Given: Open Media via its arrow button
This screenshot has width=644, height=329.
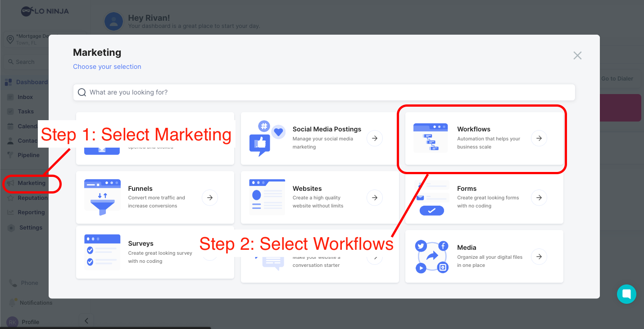Looking at the screenshot, I should coord(539,257).
